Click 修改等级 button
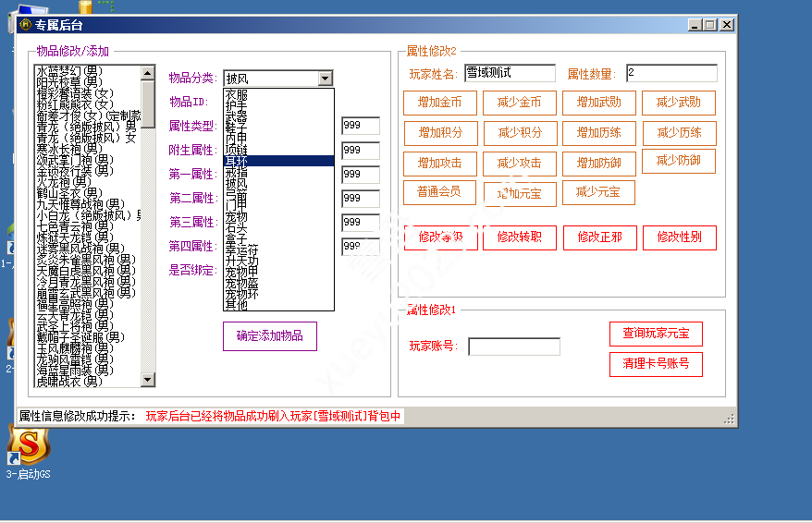The height and width of the screenshot is (523, 812). (x=441, y=237)
